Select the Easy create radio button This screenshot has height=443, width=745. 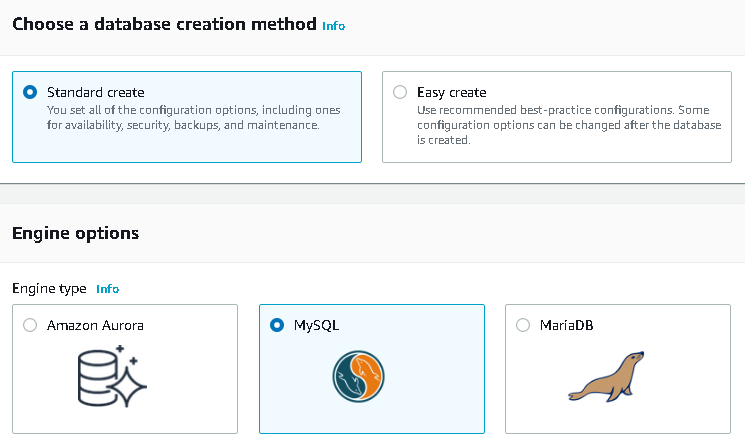tap(400, 92)
